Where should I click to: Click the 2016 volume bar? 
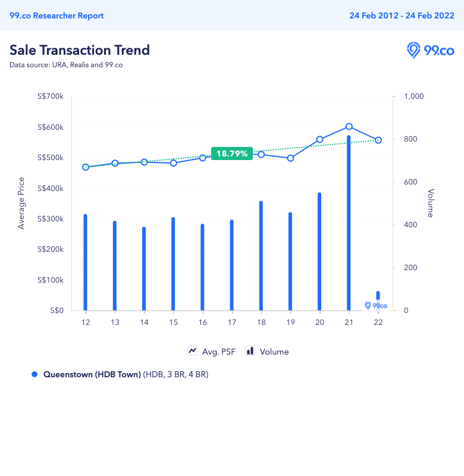click(202, 267)
